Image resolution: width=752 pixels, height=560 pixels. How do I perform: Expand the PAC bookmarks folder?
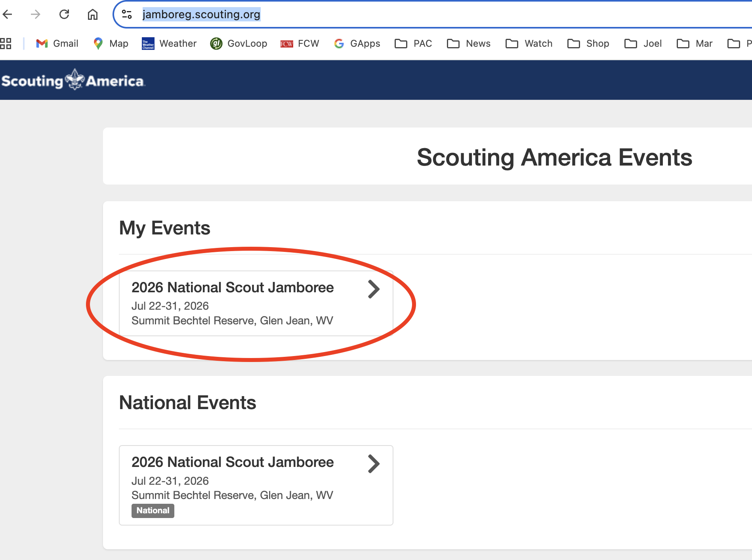tap(413, 44)
